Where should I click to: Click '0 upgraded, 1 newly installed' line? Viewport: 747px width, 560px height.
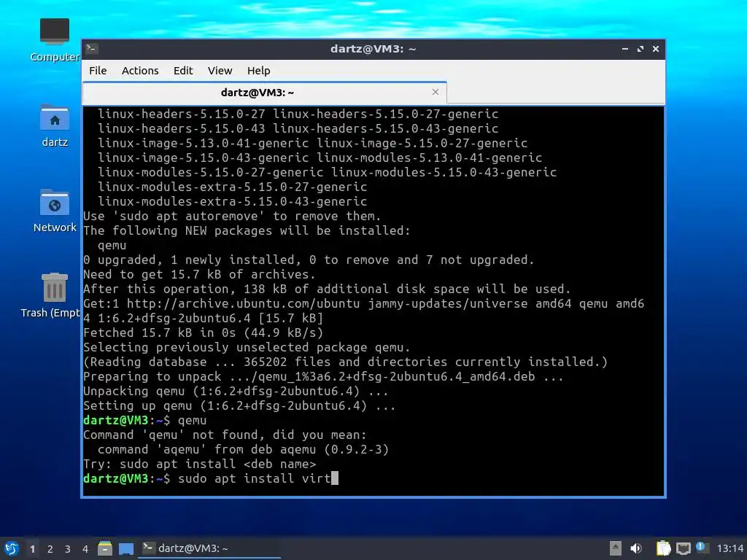click(x=309, y=260)
